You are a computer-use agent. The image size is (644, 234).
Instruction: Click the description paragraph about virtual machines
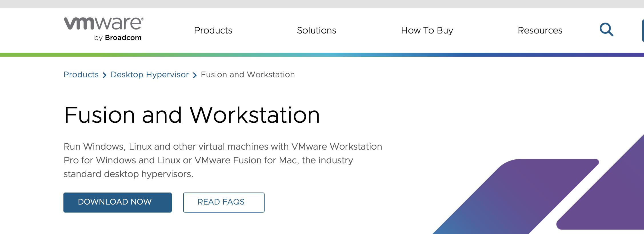[x=208, y=160]
